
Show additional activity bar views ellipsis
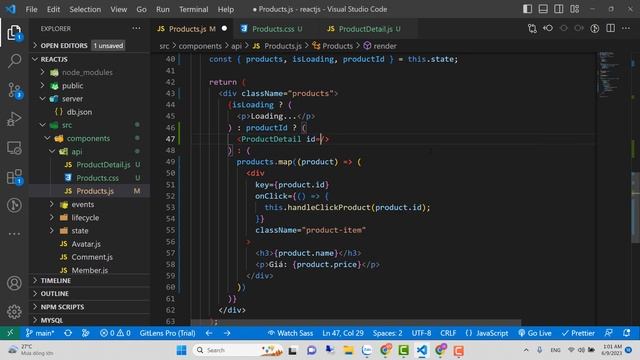tap(14, 234)
